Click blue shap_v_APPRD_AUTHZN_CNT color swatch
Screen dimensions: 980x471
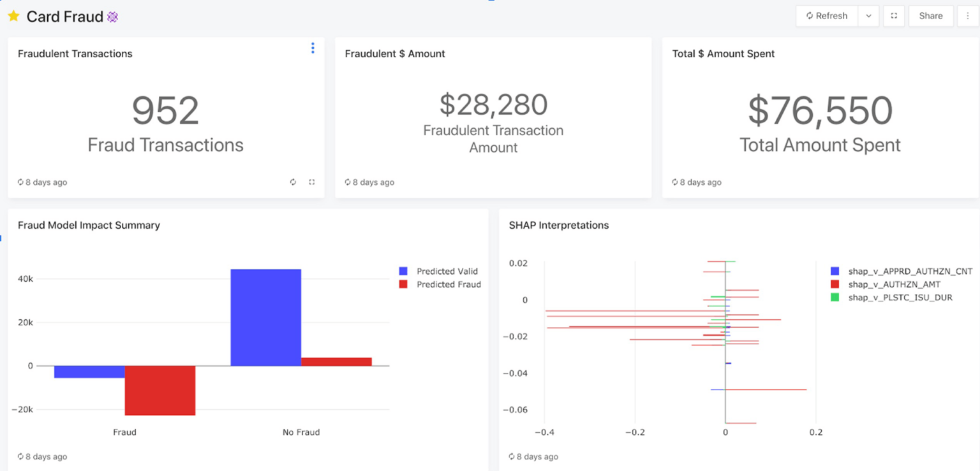click(x=835, y=272)
